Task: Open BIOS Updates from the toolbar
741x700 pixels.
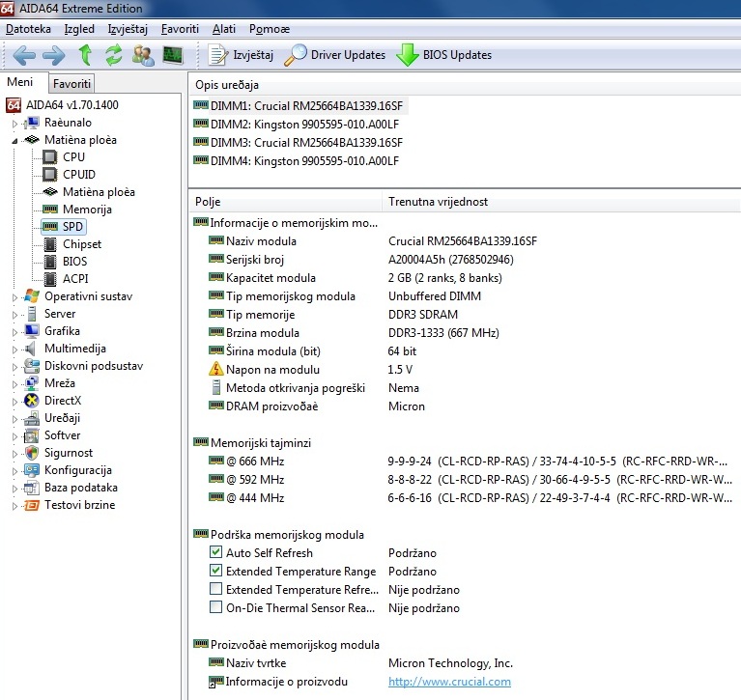Action: [444, 55]
